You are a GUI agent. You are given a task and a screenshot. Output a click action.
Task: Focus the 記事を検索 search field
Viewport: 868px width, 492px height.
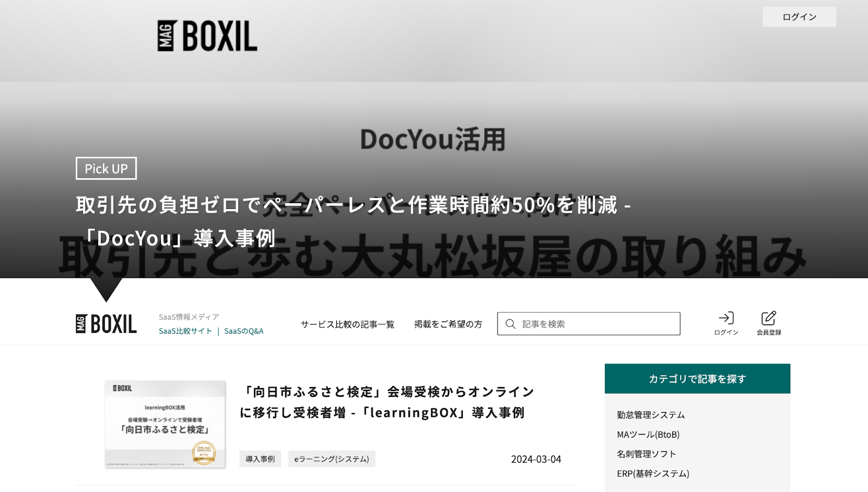click(589, 324)
